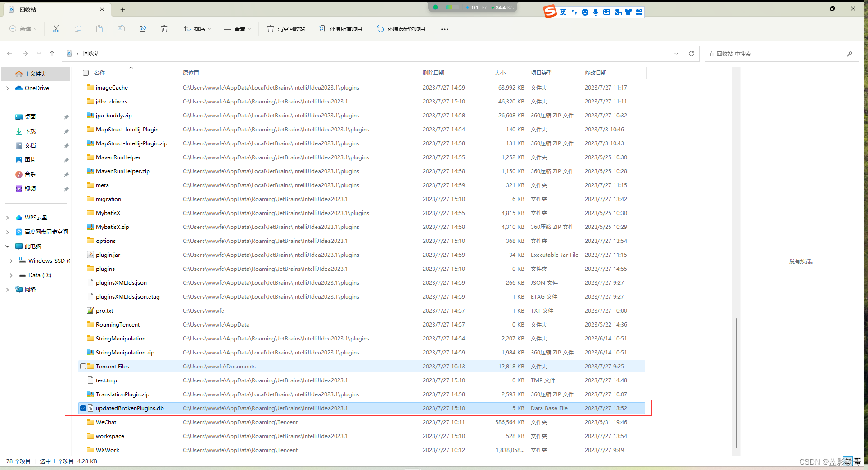Click the network speed floating monitor
Screen dimensions: 868x470
click(473, 7)
